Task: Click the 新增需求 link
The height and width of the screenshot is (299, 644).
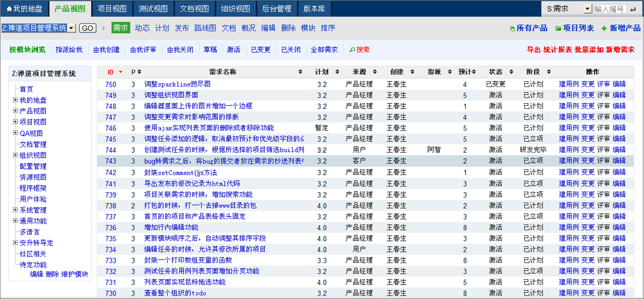Action: click(620, 50)
